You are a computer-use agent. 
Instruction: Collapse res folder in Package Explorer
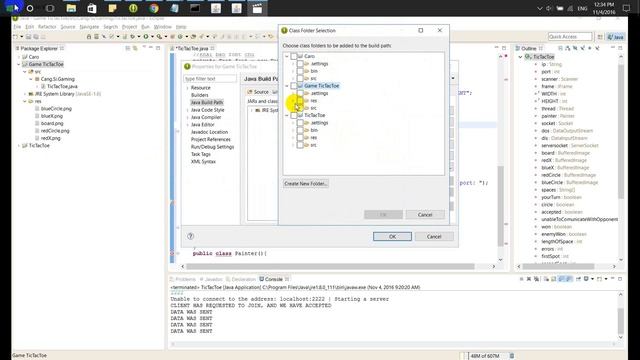coord(25,101)
